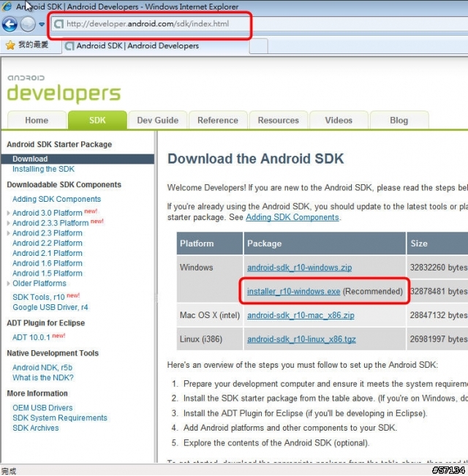The image size is (468, 476).
Task: Open the SDK navigation tab
Action: pyautogui.click(x=97, y=120)
